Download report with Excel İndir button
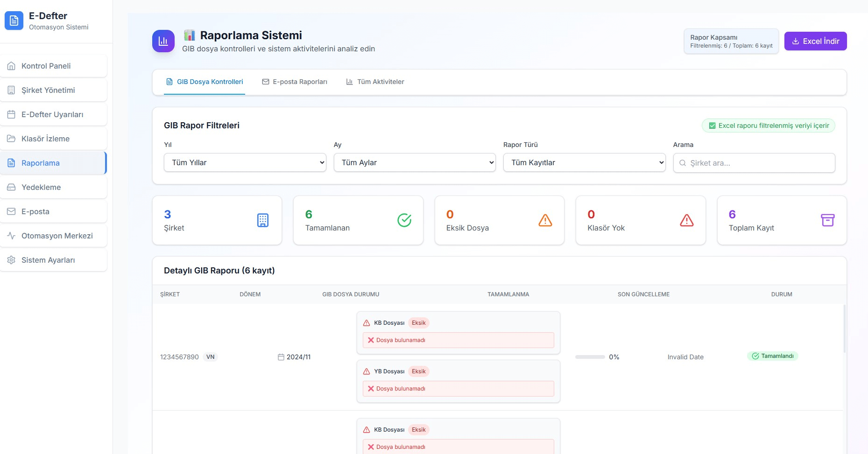The width and height of the screenshot is (868, 454). pyautogui.click(x=815, y=41)
